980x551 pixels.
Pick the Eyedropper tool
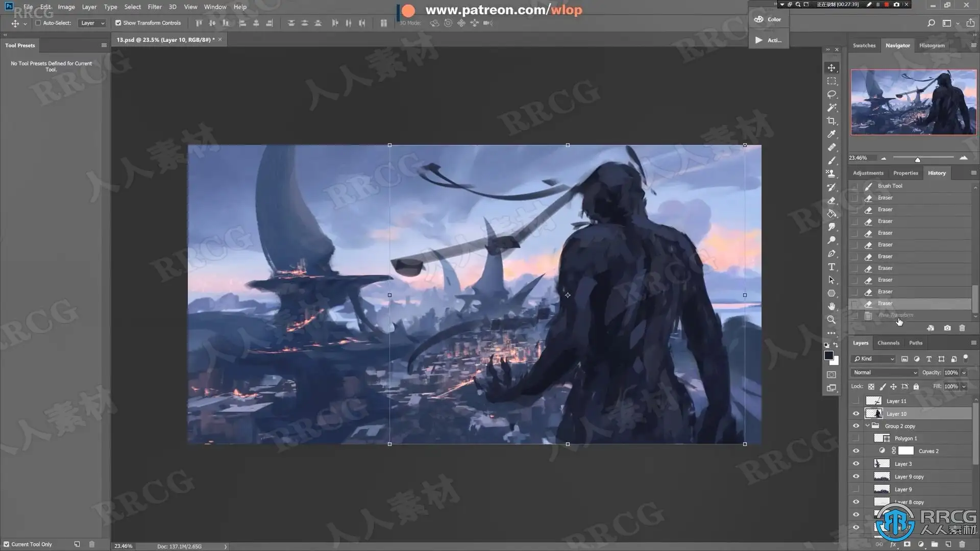click(x=831, y=134)
